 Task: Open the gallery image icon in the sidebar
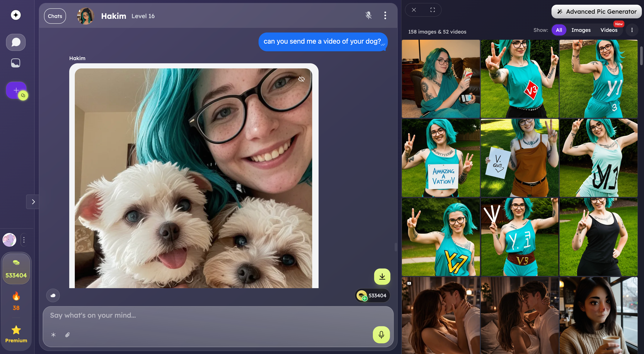point(16,63)
